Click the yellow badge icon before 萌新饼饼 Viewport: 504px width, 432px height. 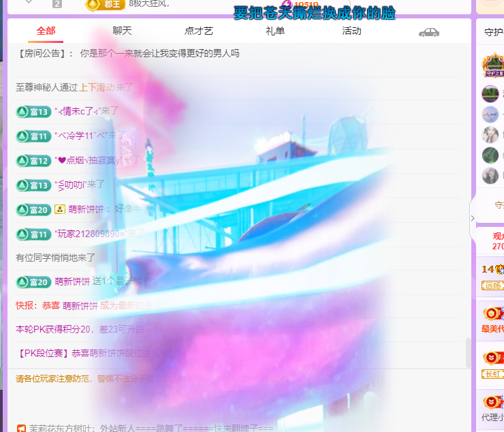tap(60, 210)
